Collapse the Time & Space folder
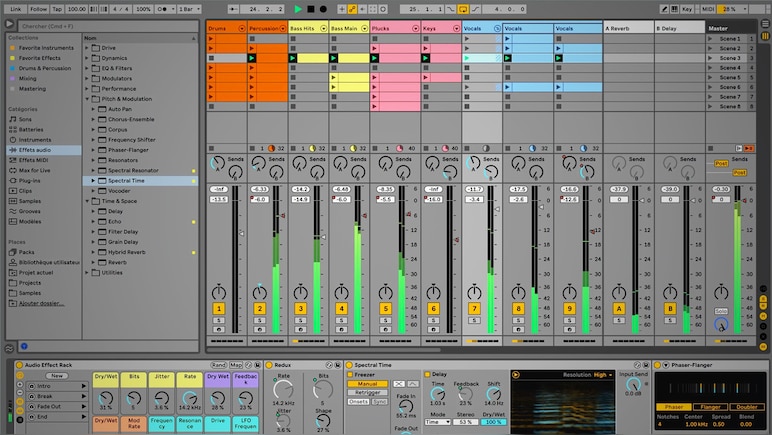The width and height of the screenshot is (772, 435). click(x=87, y=201)
